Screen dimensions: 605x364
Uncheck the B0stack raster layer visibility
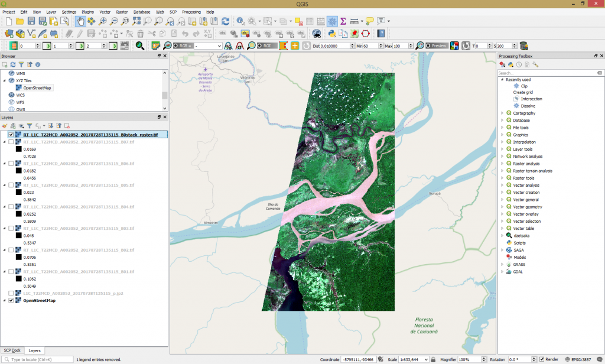pos(9,134)
